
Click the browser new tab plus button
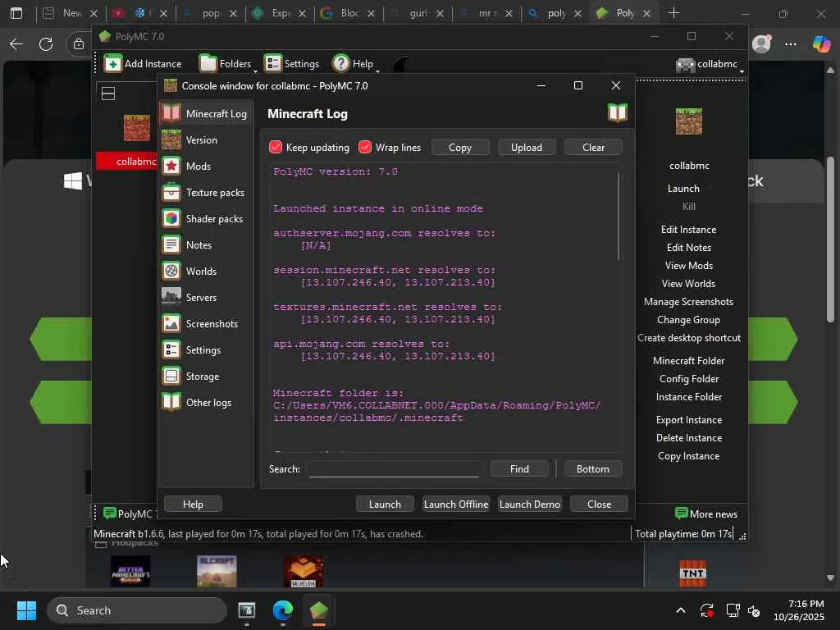point(673,13)
